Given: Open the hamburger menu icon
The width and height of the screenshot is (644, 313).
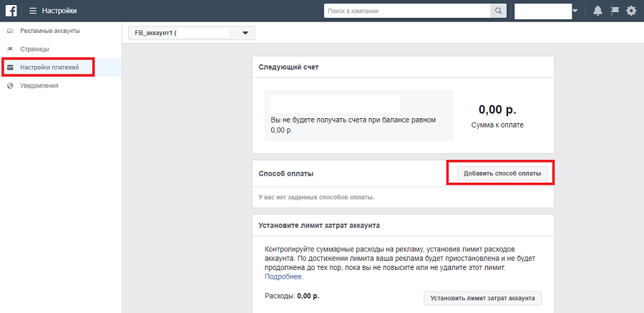Looking at the screenshot, I should click(x=33, y=11).
